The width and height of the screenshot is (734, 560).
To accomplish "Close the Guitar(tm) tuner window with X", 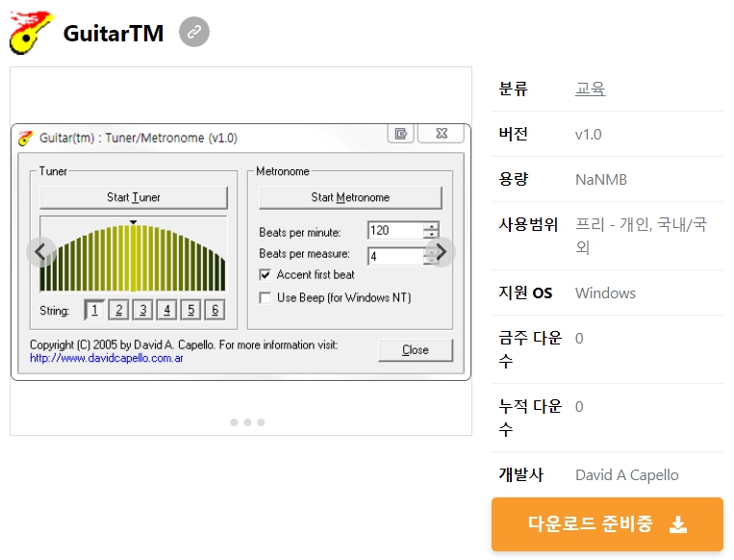I will coord(441,134).
